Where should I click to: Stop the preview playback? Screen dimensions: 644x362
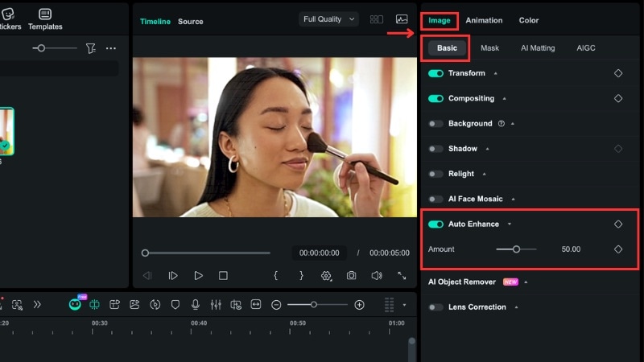[x=223, y=276]
